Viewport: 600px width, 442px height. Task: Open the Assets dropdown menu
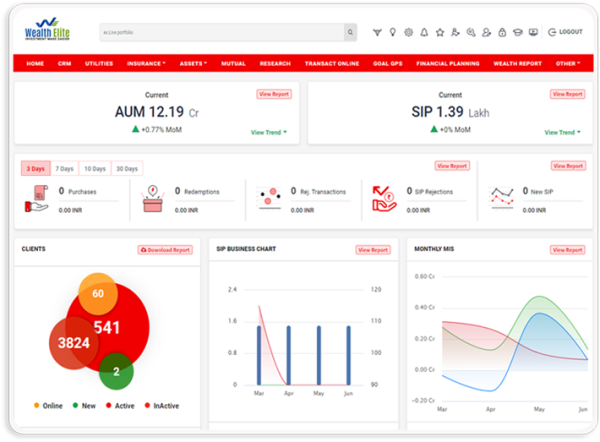(x=193, y=63)
